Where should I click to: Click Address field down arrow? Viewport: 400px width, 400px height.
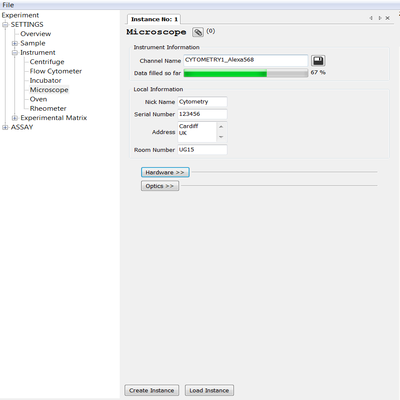tap(221, 137)
